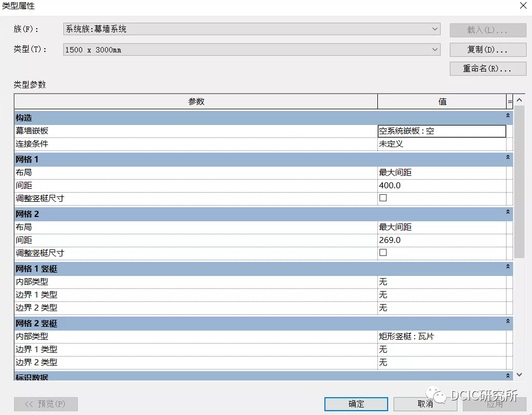Toggle 调整竖梃尺寸 checkbox under 网格 1
The image size is (532, 415).
pyautogui.click(x=383, y=198)
